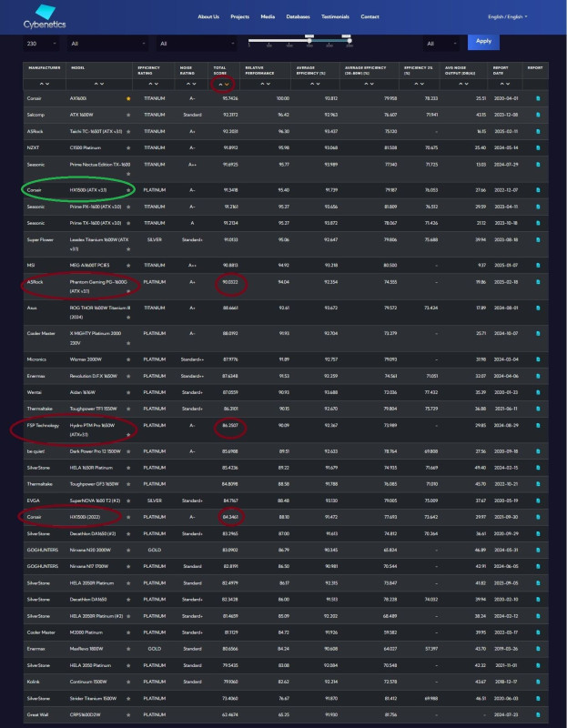
Task: Click the SilverStone Decathlon DA1650 (#2) model
Action: coord(93,533)
